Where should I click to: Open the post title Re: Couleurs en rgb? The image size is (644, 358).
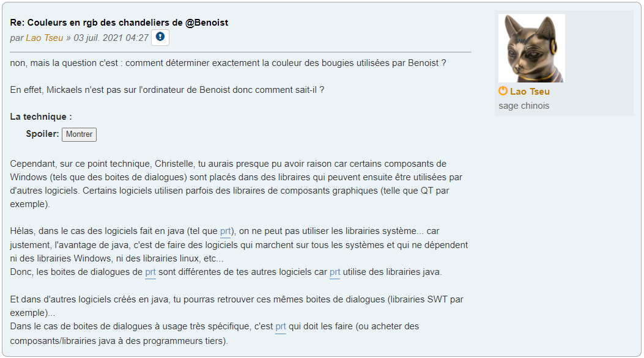coord(119,22)
